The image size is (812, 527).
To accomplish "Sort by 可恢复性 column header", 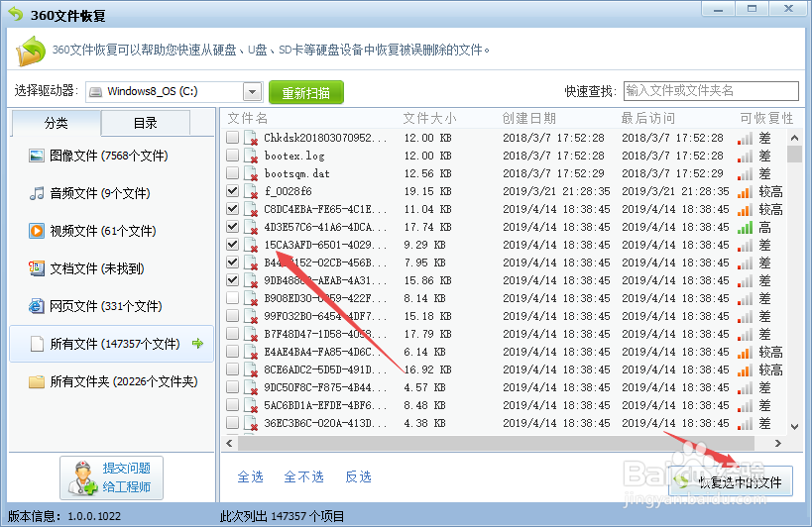I will coord(766,119).
